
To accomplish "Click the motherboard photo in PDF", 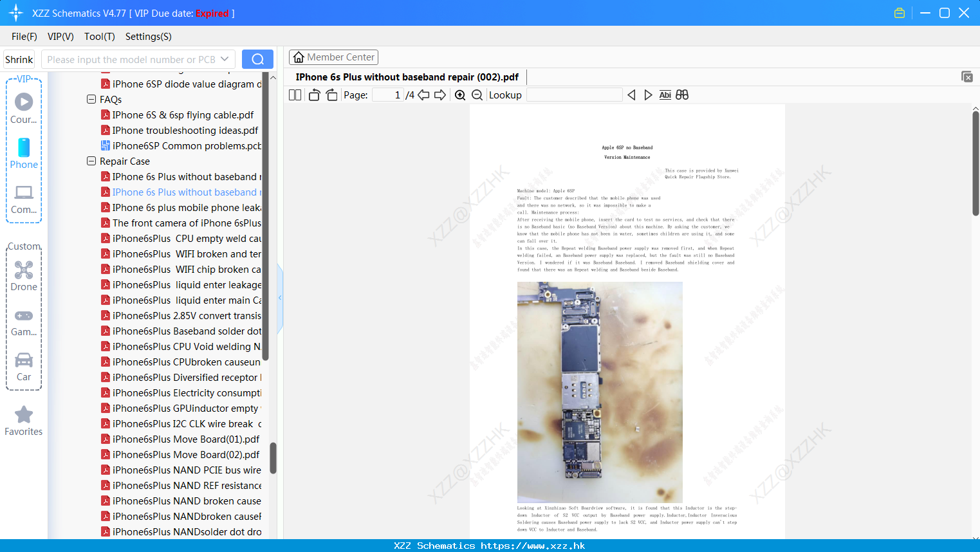I will (x=600, y=392).
